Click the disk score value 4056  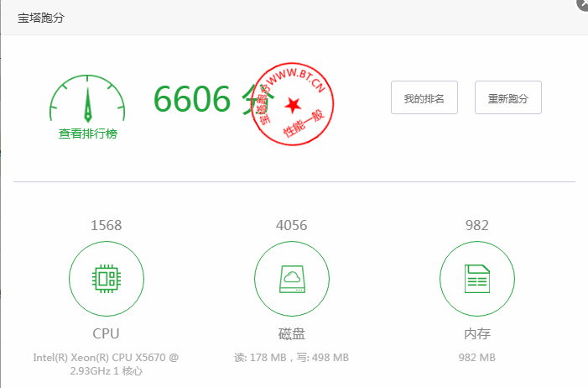(291, 225)
